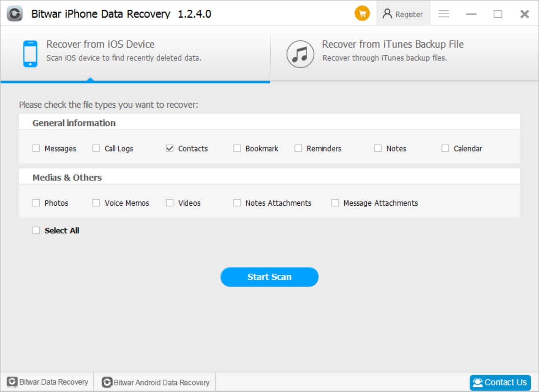Tick the Videos checkbox

[170, 203]
